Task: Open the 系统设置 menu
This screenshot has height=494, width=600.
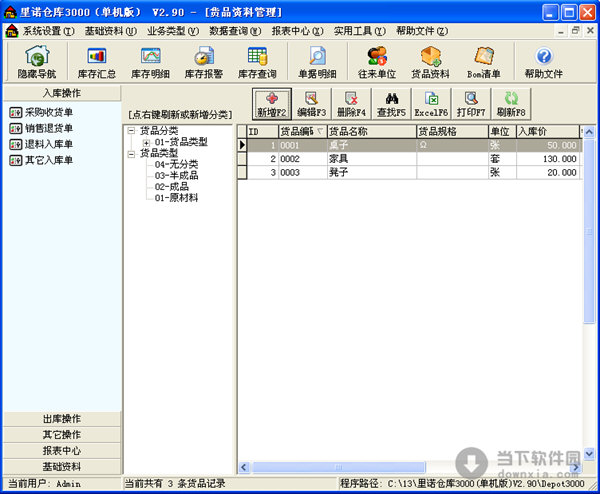Action: click(49, 31)
